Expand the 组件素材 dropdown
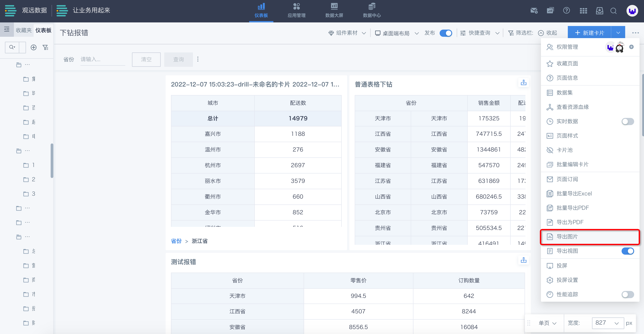Screen dimensions: 644x334 pos(347,33)
